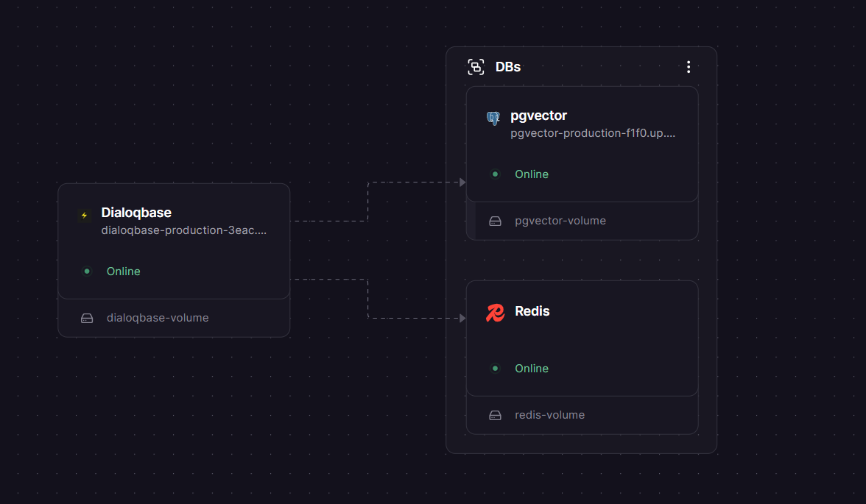Open the three-dot menu on the DBs group
Screen dimensions: 866x504
[688, 66]
